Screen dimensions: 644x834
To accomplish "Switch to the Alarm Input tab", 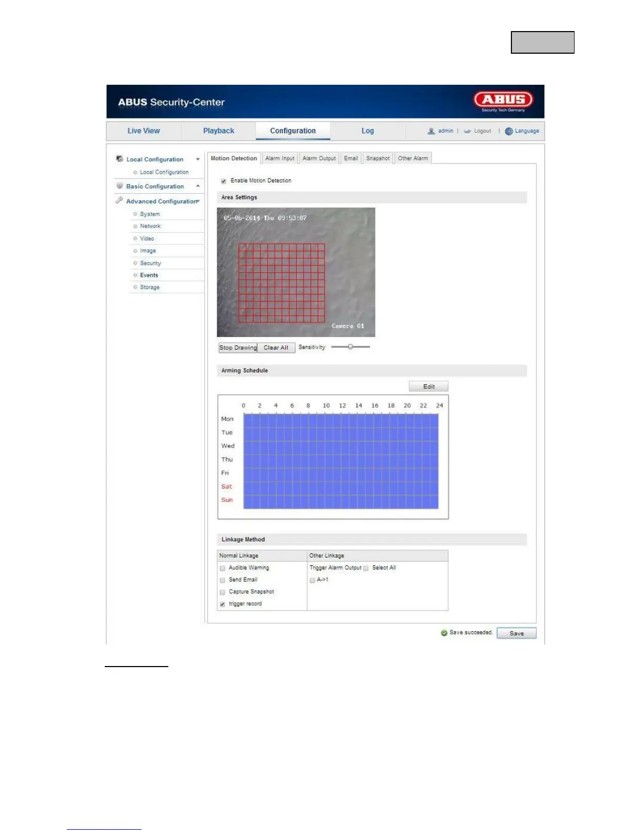I will [280, 158].
